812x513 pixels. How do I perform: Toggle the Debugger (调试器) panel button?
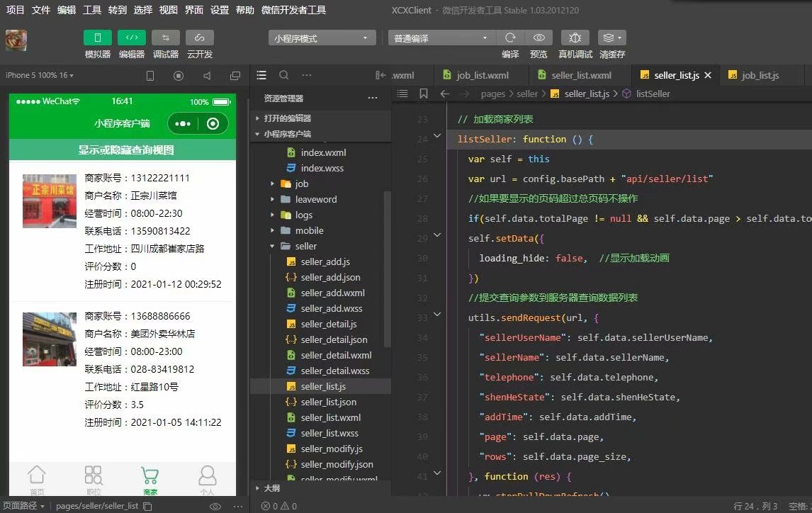166,38
